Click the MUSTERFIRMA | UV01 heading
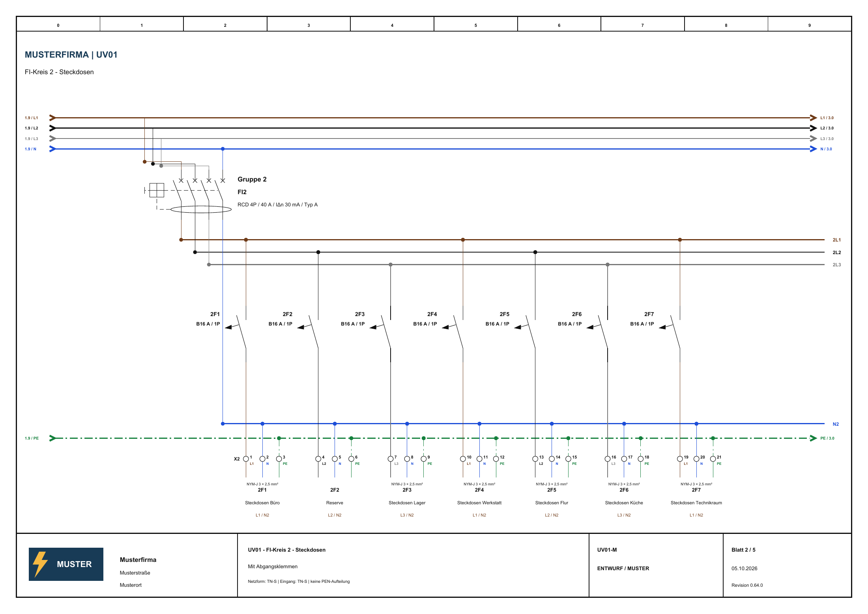This screenshot has height=614, width=868. pos(71,54)
